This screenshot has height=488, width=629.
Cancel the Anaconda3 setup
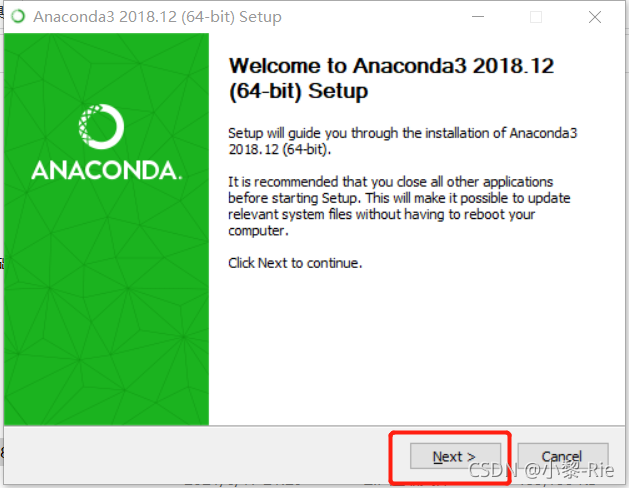[563, 456]
